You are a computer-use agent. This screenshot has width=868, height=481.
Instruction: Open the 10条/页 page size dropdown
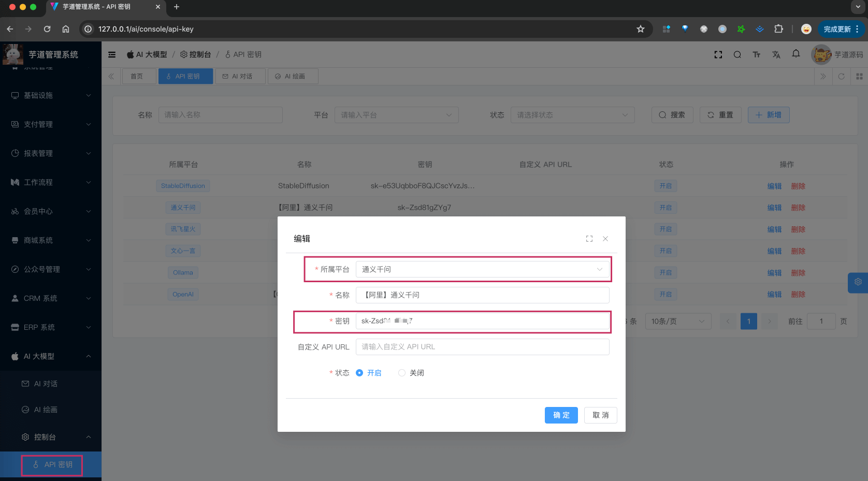pyautogui.click(x=677, y=322)
